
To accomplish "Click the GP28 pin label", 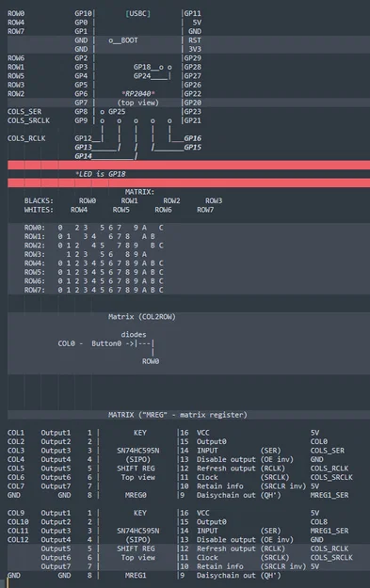I will pos(192,67).
